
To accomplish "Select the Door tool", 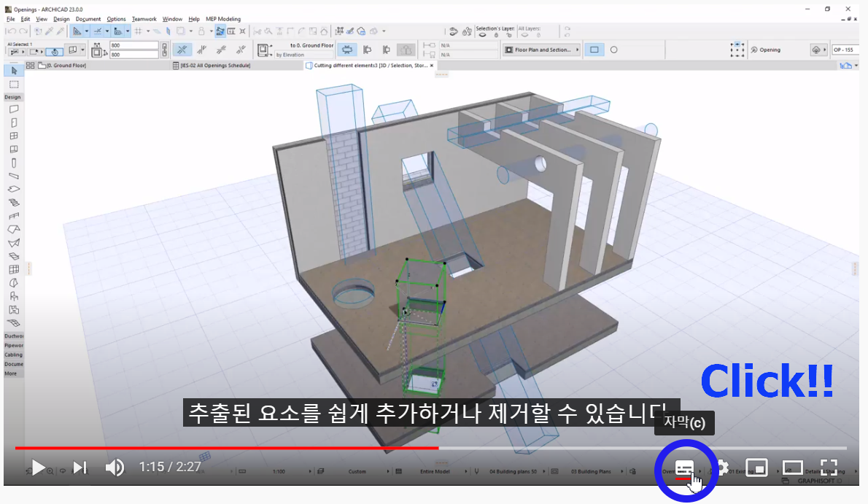I will point(14,123).
